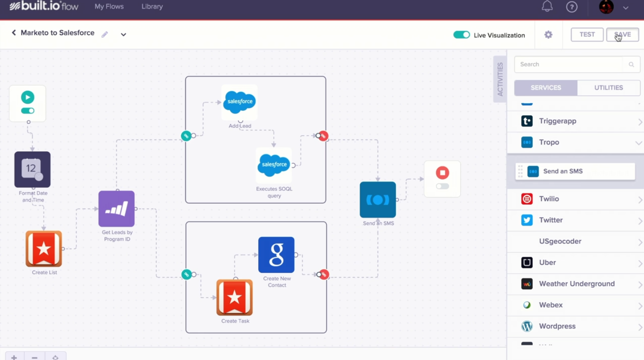Expand the Uber service chevron
The height and width of the screenshot is (360, 644).
tap(640, 263)
